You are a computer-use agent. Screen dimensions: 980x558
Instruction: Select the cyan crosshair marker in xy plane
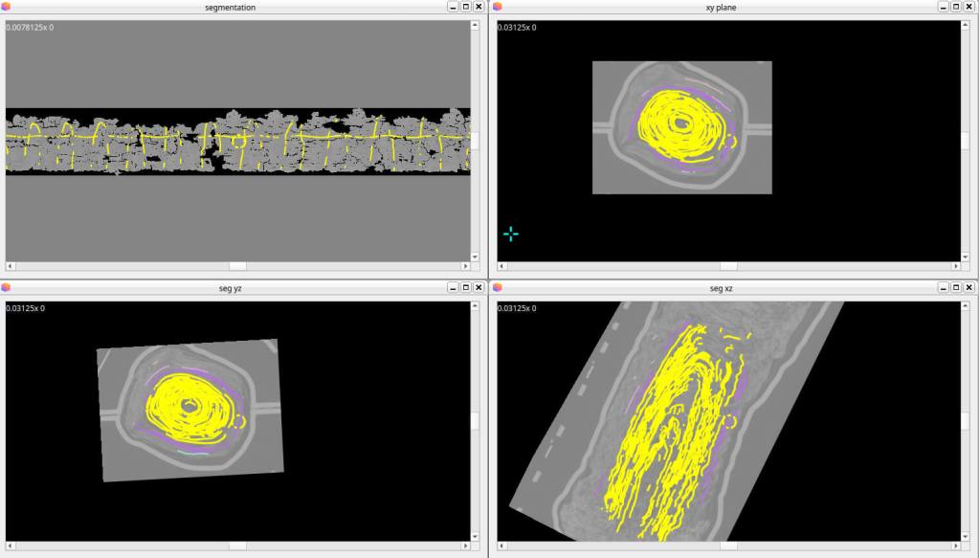tap(511, 234)
